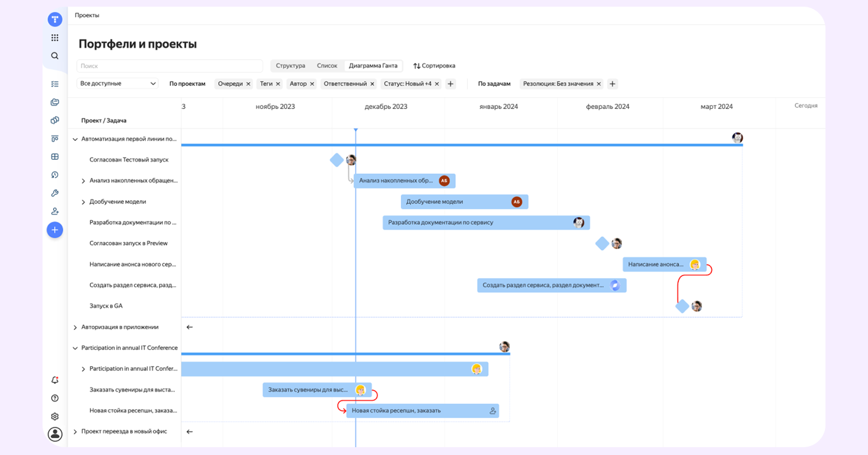Expand Проект переезда в новый офис
The width and height of the screenshot is (868, 455).
75,432
